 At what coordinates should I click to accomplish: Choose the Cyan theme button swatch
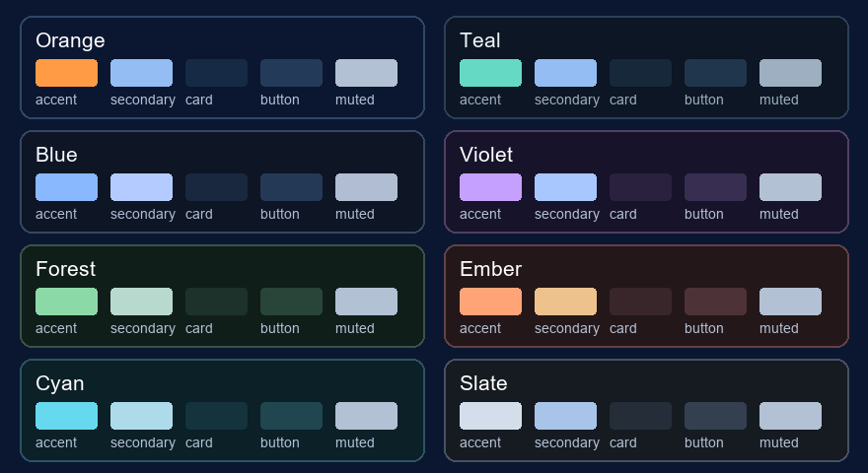pos(292,416)
